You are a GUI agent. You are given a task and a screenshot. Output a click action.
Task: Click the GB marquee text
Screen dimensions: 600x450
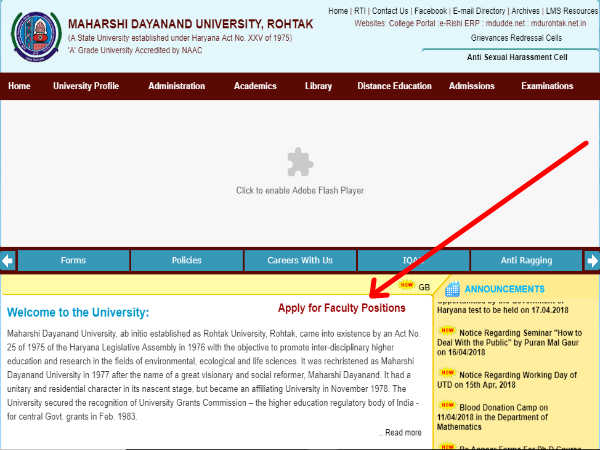424,287
